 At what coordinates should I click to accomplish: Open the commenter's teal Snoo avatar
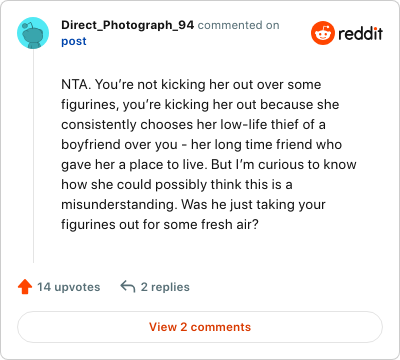click(33, 33)
